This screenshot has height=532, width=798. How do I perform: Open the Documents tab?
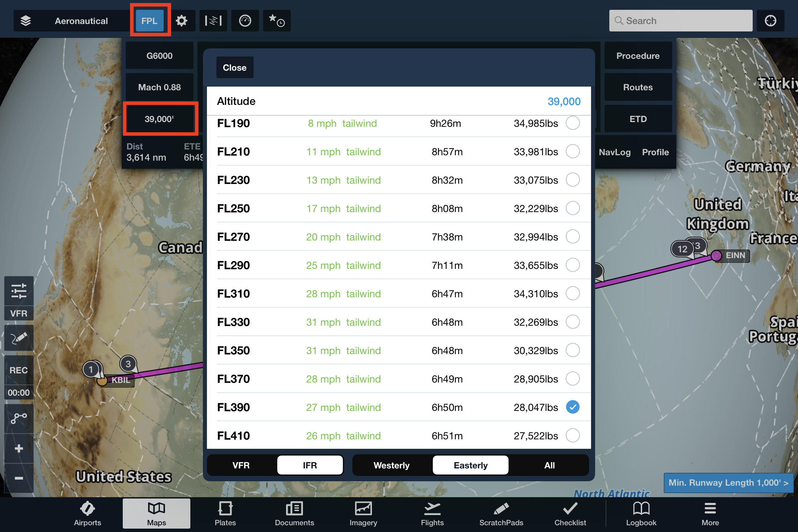point(295,514)
